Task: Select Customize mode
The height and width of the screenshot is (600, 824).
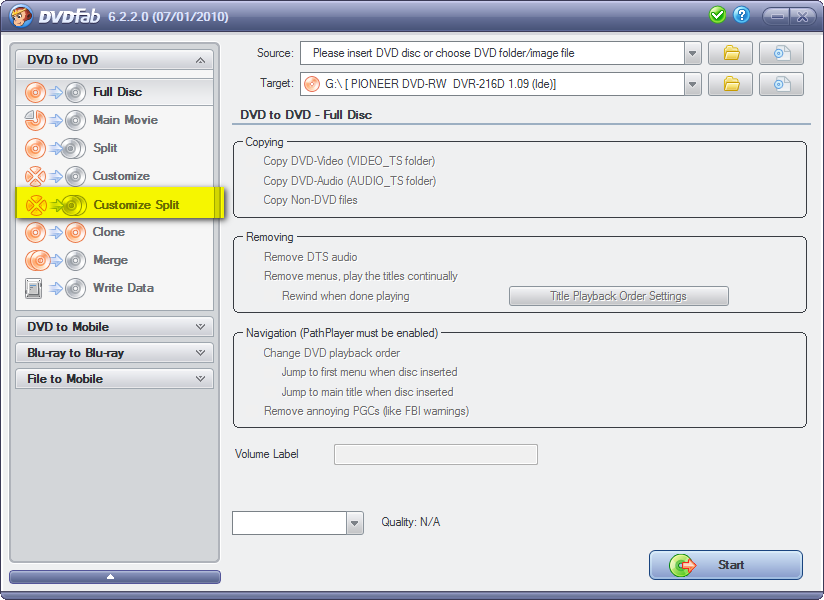Action: 115,177
